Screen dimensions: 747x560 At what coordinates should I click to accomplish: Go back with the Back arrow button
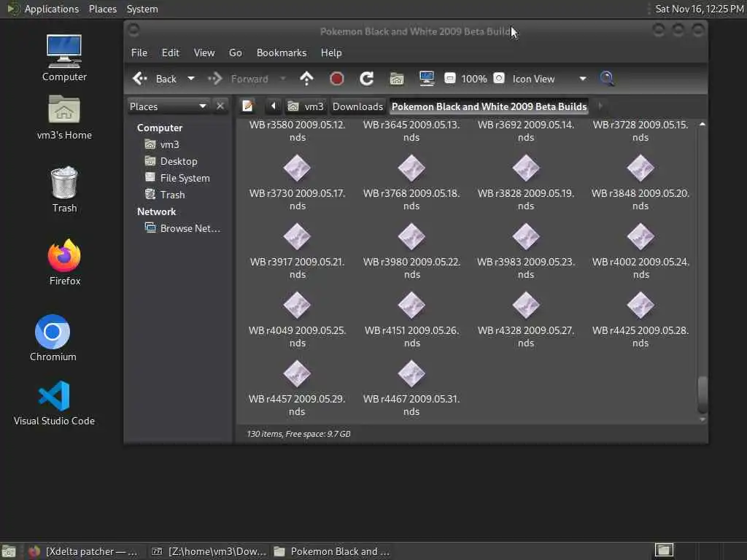(155, 79)
